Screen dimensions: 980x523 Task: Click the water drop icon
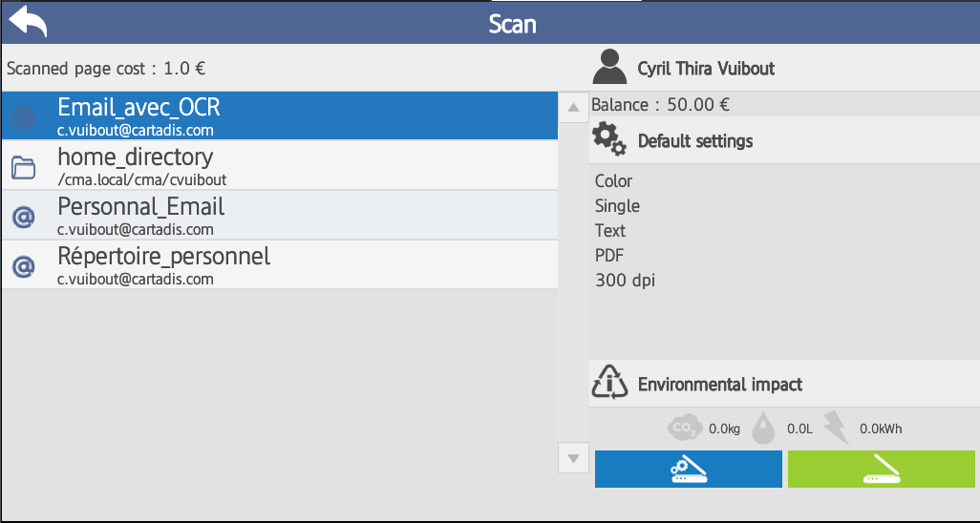click(763, 429)
